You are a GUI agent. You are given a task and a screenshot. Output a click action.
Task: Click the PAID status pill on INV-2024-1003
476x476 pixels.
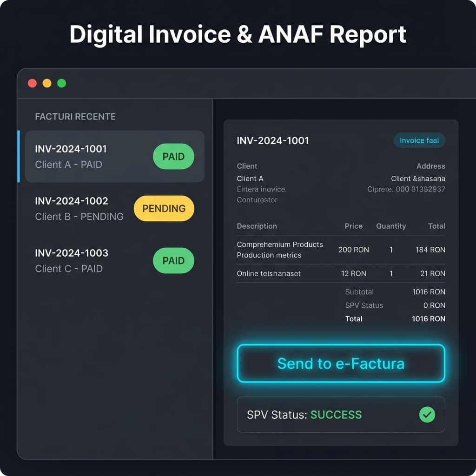(x=173, y=261)
